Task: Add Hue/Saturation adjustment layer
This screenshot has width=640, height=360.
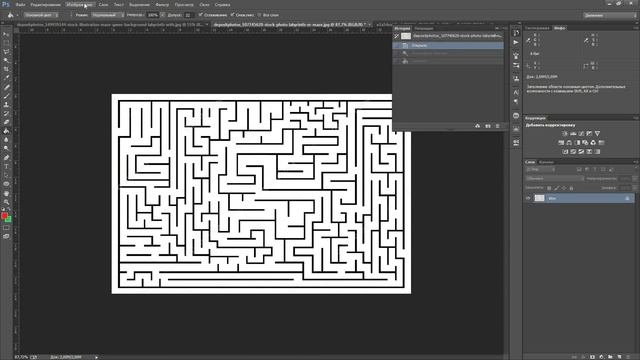Action: (561, 142)
